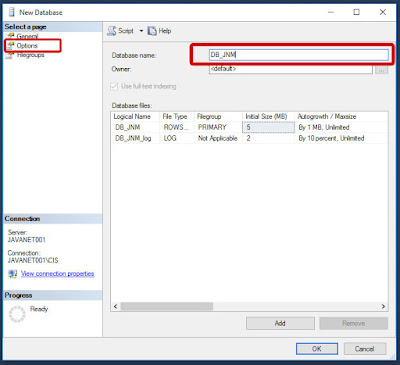
Task: Maximize the New Database window
Action: click(x=357, y=12)
